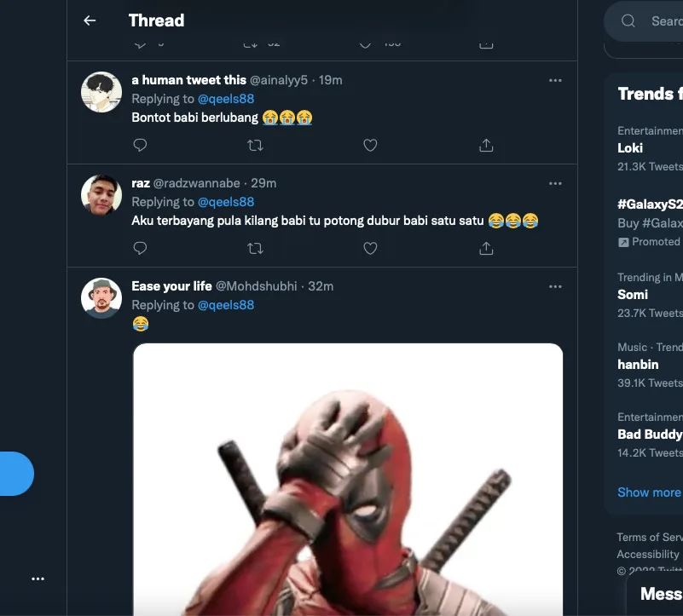Open the Somi trending topic
The width and height of the screenshot is (683, 616).
click(633, 295)
